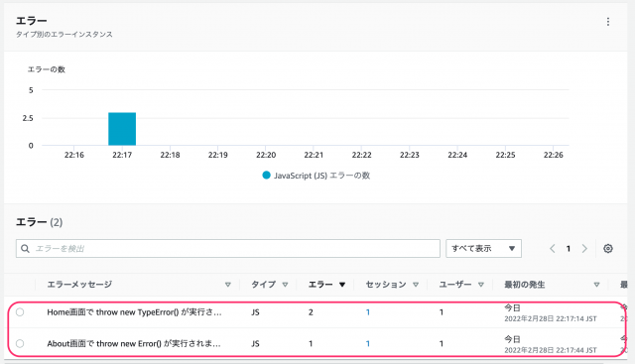Click the 2022年2月28日 22:17:44 JST timestamp
This screenshot has height=364, width=635.
tap(551, 350)
